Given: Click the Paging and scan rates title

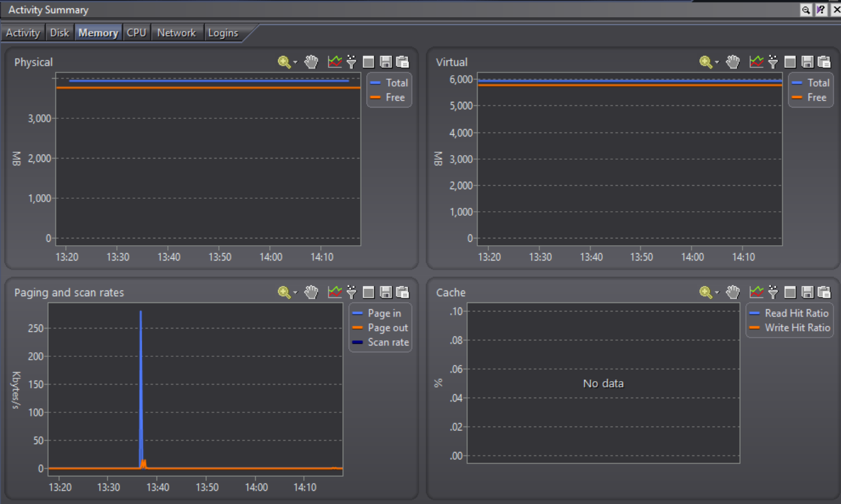Looking at the screenshot, I should tap(69, 293).
